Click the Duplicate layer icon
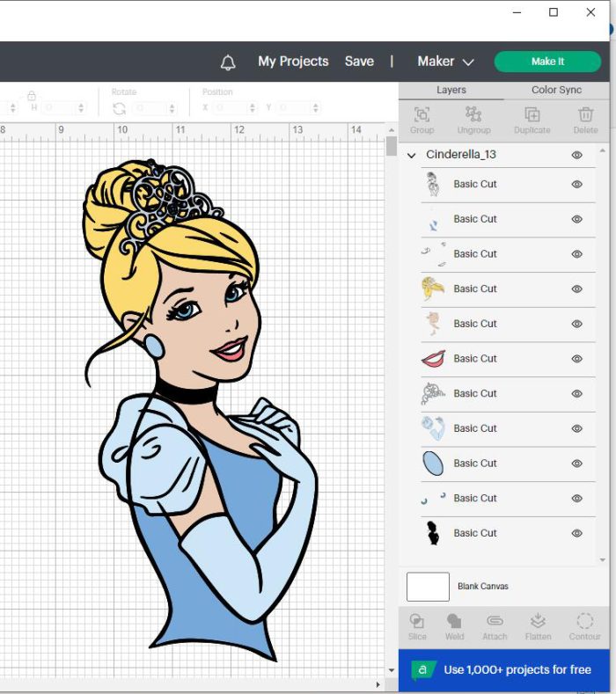 (532, 114)
